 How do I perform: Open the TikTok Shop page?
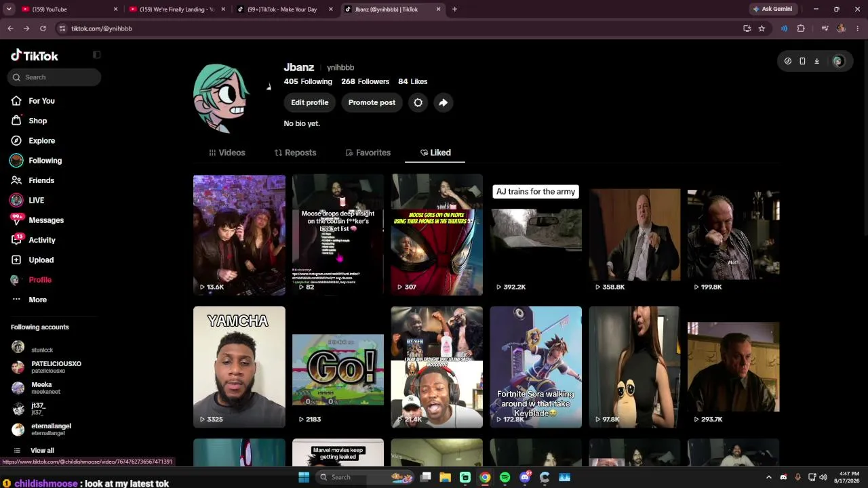coord(38,121)
